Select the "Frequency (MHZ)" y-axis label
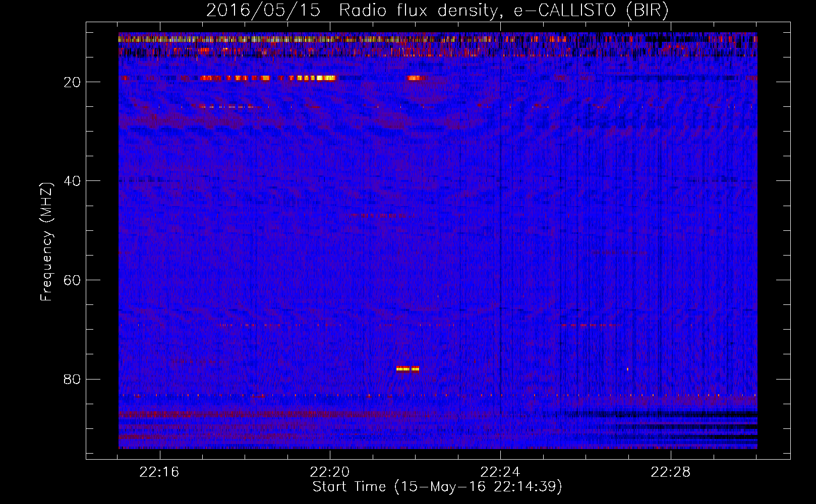Image resolution: width=816 pixels, height=504 pixels. click(46, 242)
